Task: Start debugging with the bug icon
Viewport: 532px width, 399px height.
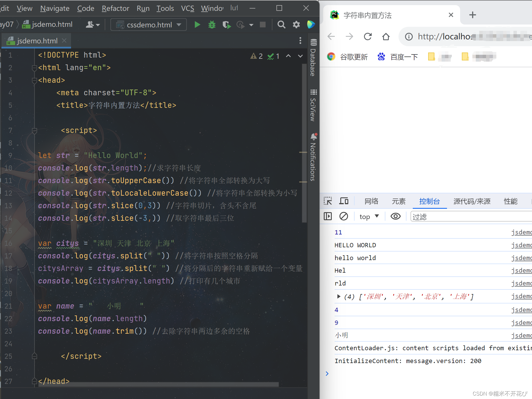Action: point(212,25)
